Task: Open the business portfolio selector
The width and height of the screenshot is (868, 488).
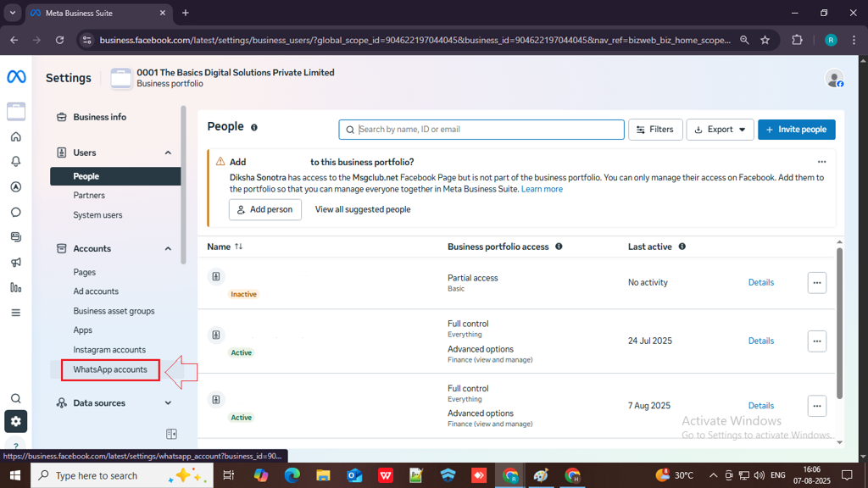Action: [223, 78]
